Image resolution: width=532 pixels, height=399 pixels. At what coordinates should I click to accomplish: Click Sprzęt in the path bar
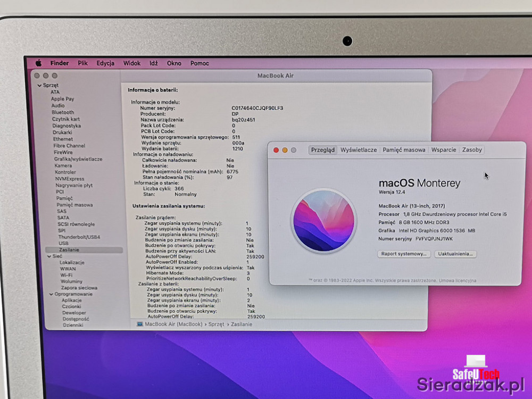click(x=216, y=325)
